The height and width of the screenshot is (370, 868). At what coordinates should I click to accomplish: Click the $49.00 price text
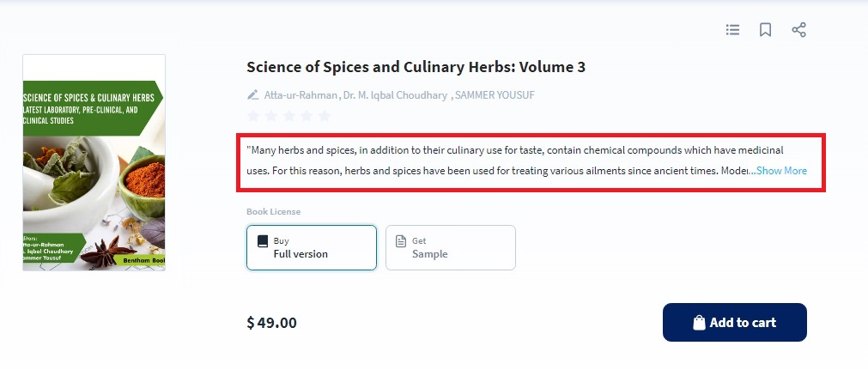(x=271, y=323)
